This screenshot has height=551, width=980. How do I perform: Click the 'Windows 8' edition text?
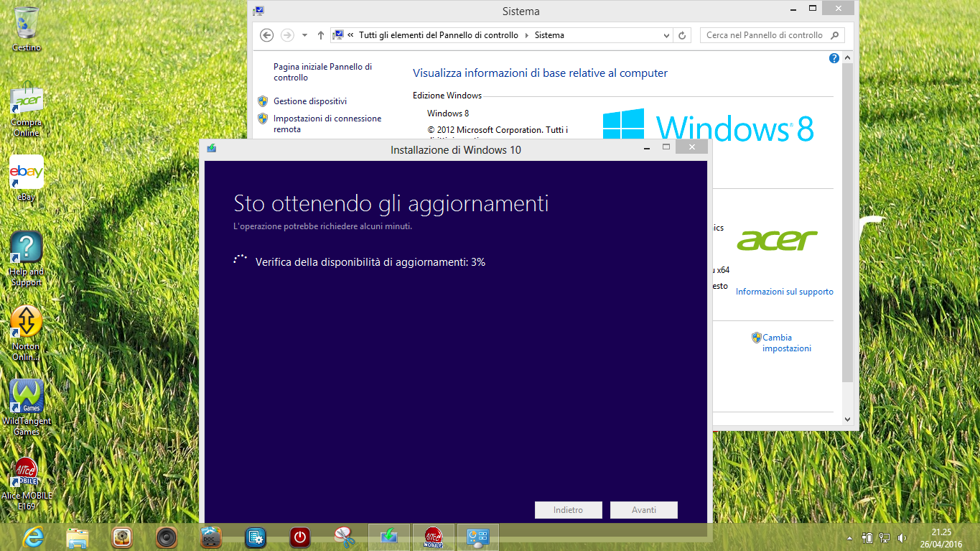point(448,114)
